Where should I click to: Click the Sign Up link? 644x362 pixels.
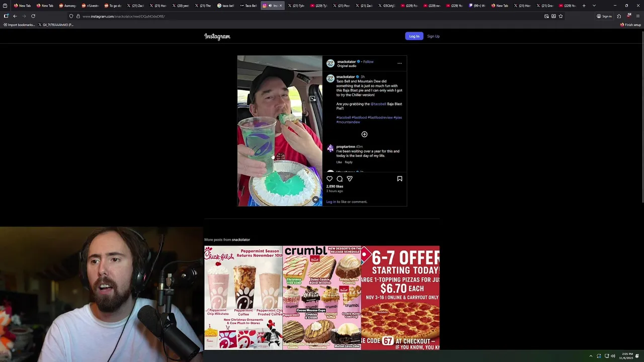point(433,36)
